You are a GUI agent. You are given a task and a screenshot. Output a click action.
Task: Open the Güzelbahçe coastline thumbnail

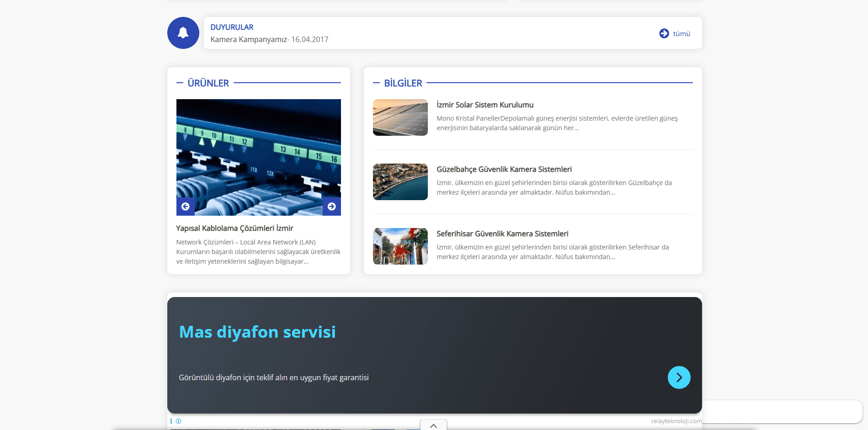[400, 182]
